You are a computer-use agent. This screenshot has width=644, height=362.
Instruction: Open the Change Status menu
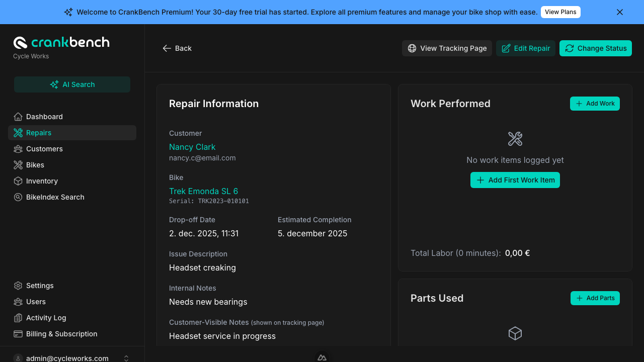click(x=595, y=48)
